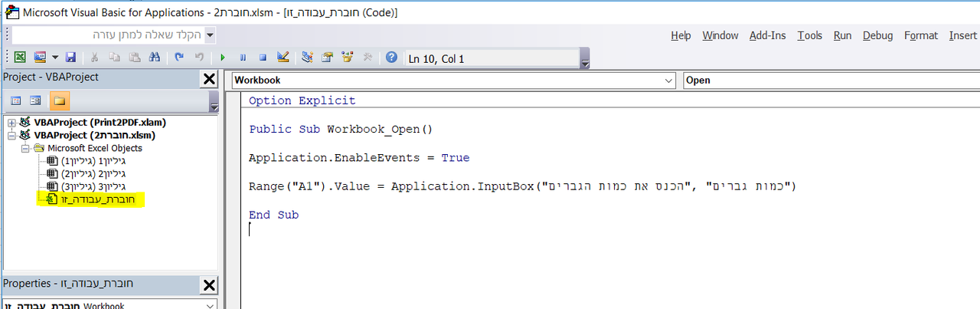Click the End Sub line
980x309 pixels.
pyautogui.click(x=273, y=215)
